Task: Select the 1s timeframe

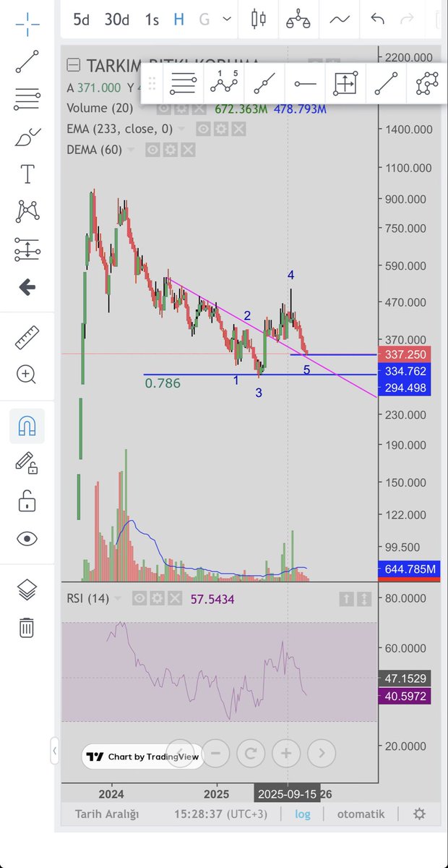Action: [x=151, y=20]
